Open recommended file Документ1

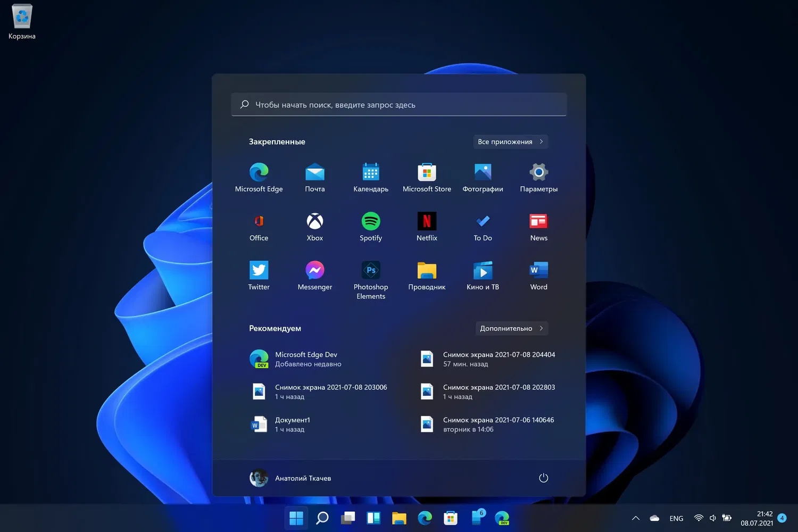(x=292, y=424)
